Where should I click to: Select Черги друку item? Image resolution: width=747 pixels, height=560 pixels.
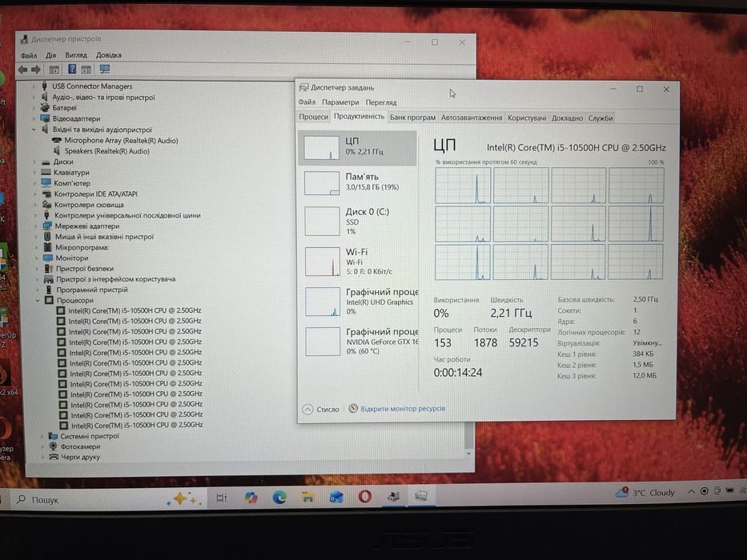[80, 457]
